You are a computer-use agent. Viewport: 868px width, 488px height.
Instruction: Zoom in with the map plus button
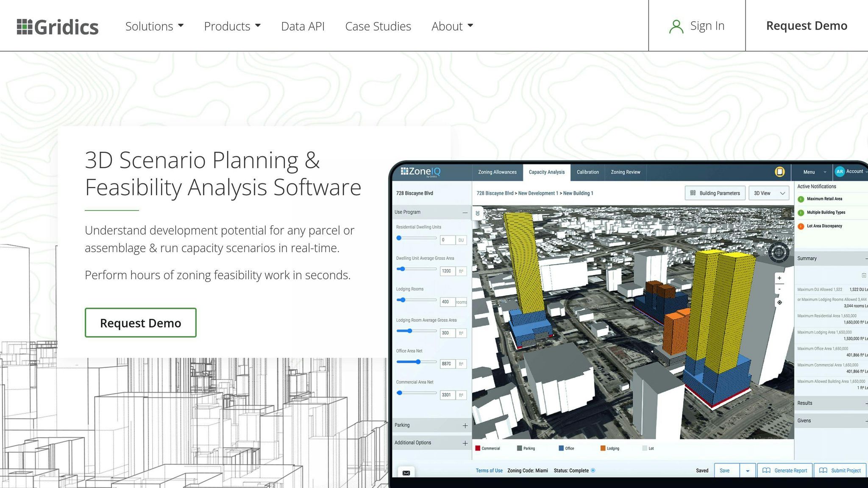point(779,278)
